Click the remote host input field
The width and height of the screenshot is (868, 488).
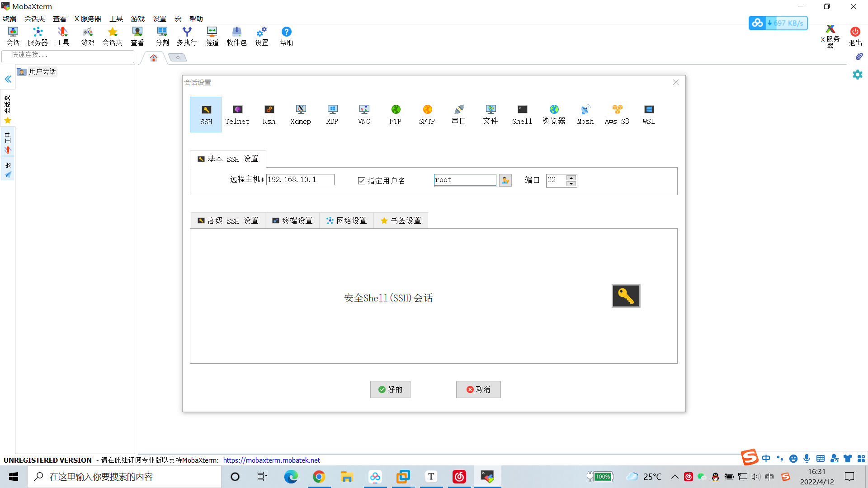point(300,180)
